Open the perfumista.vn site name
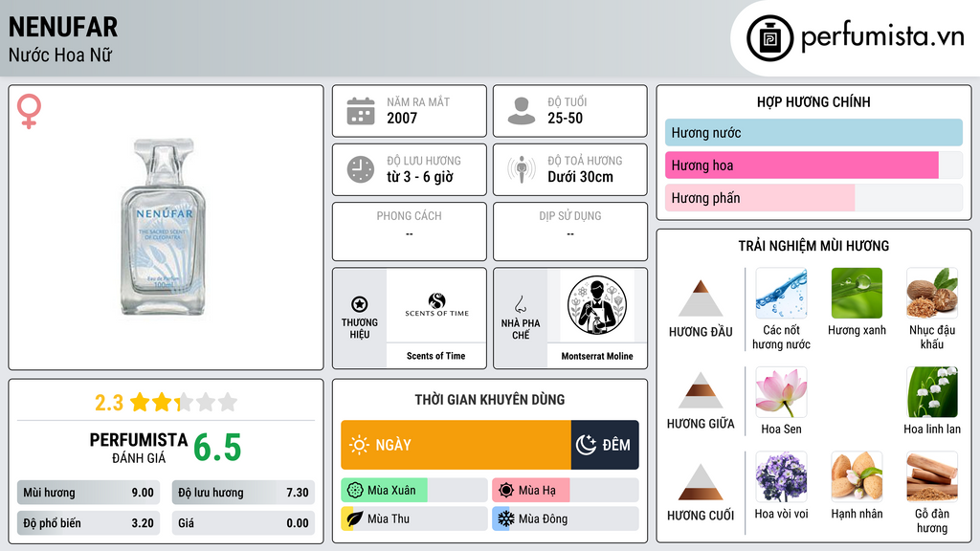980x551 pixels. 882,36
